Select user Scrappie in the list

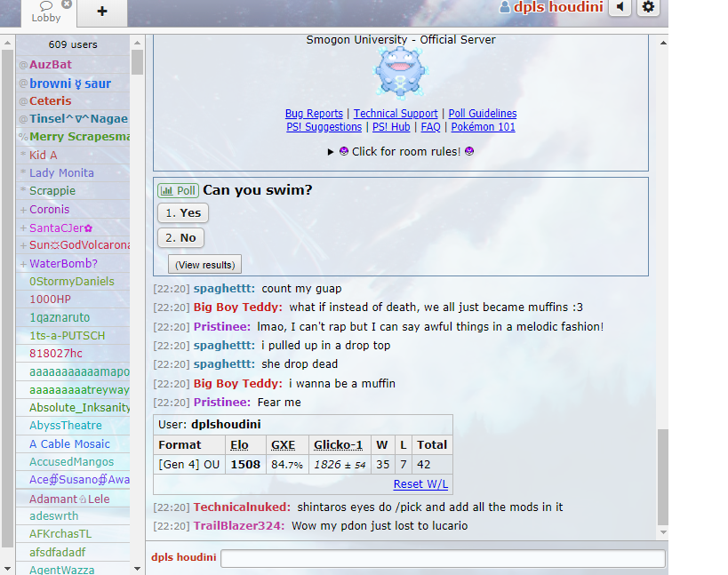[x=73, y=191]
